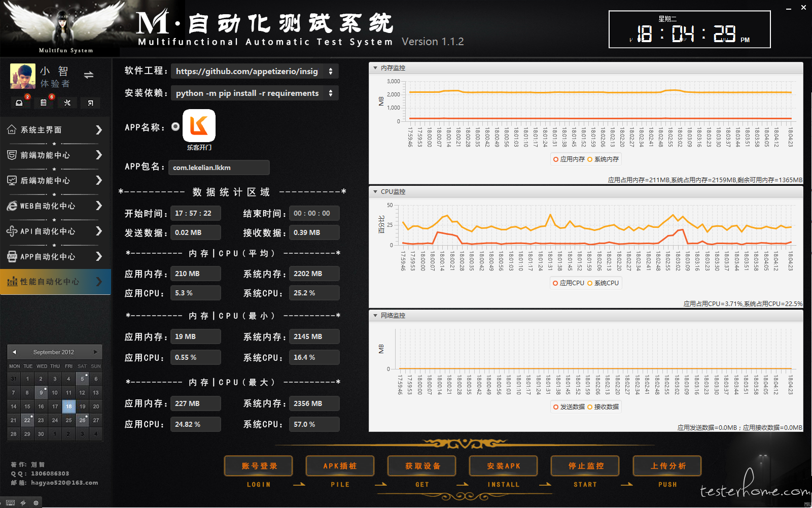812x508 pixels.
Task: Select September 18 in the calendar
Action: (x=68, y=407)
